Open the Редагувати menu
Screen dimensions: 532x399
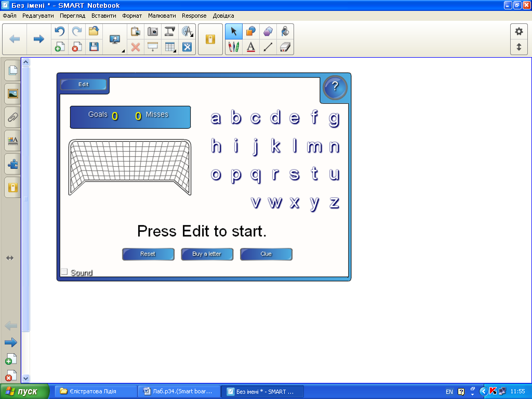[x=38, y=16]
